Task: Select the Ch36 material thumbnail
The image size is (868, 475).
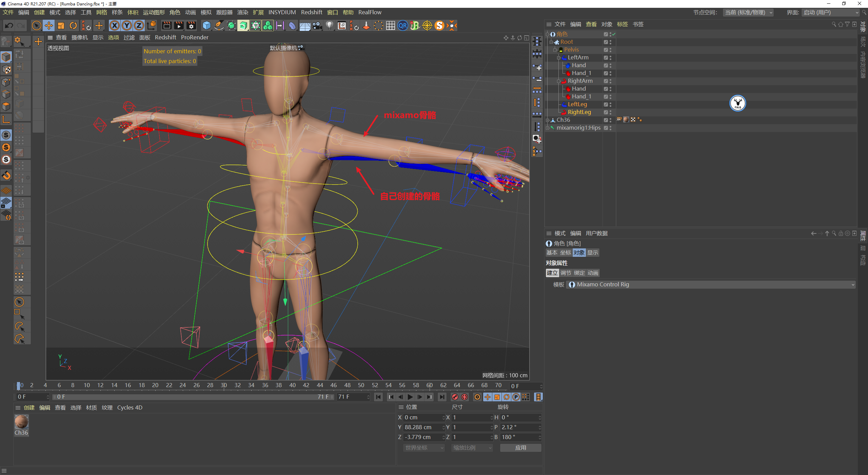Action: tap(21, 422)
